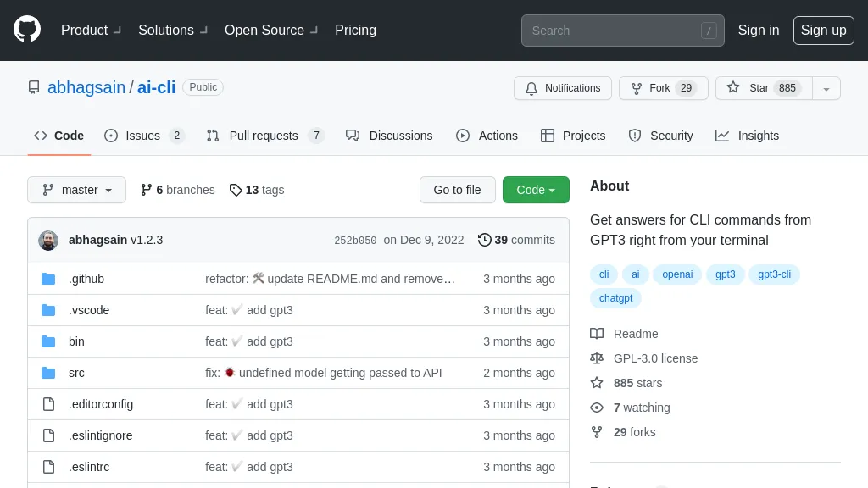The height and width of the screenshot is (488, 868).
Task: Star the ai-cli repository
Action: 759,88
